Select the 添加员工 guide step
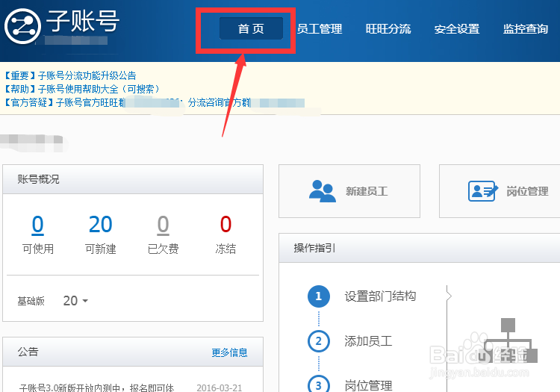Image resolution: width=560 pixels, height=392 pixels. click(x=368, y=341)
